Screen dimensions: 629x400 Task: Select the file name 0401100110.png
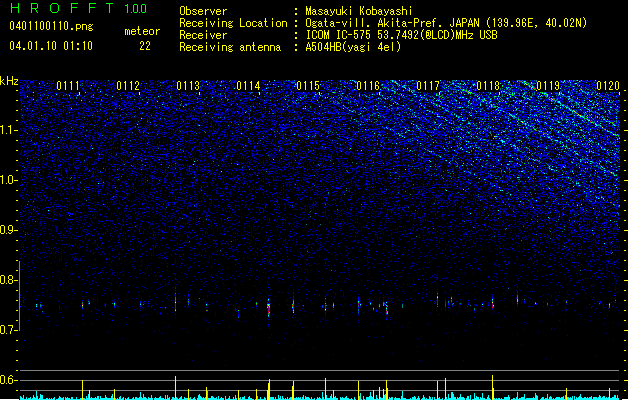51,26
